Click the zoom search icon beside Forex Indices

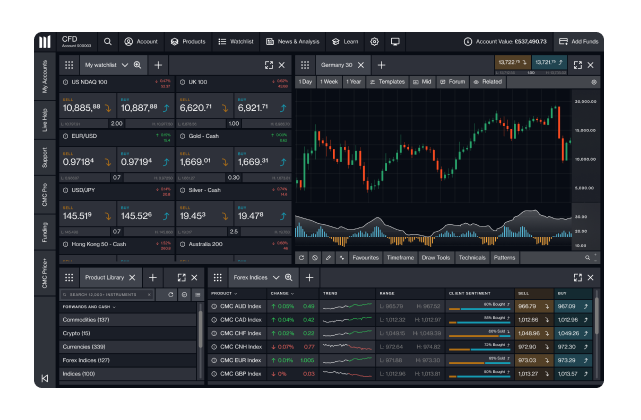pos(289,278)
